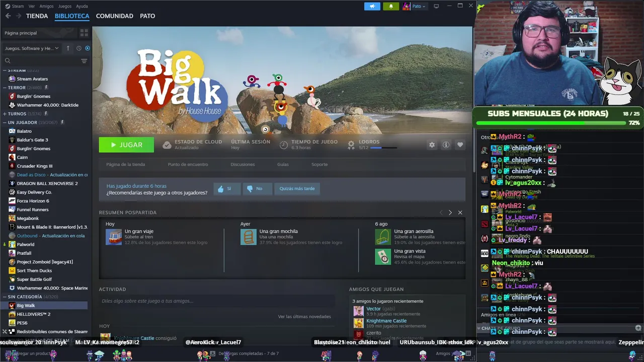Click the Logros achievements gear icon

351,145
